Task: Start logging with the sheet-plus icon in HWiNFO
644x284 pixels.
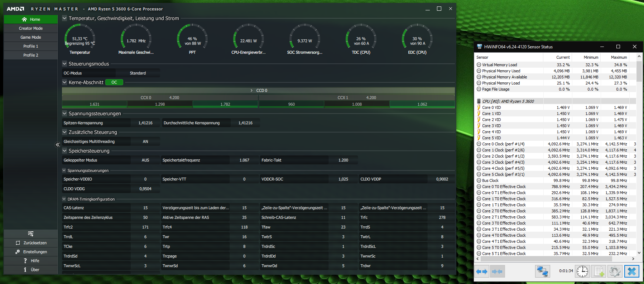Action: coord(599,271)
